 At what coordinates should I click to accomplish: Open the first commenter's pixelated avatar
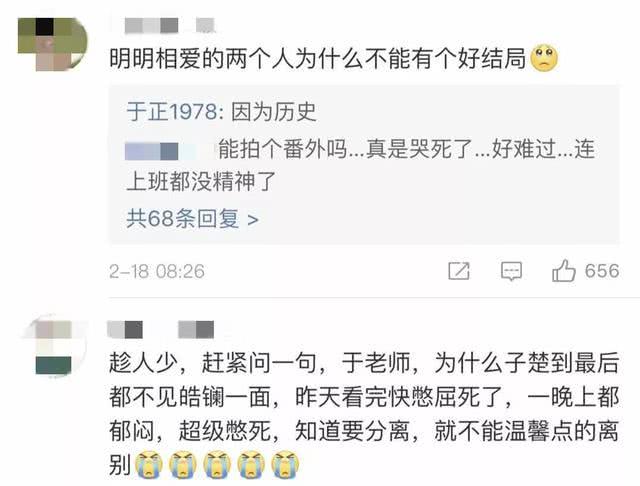(x=53, y=44)
